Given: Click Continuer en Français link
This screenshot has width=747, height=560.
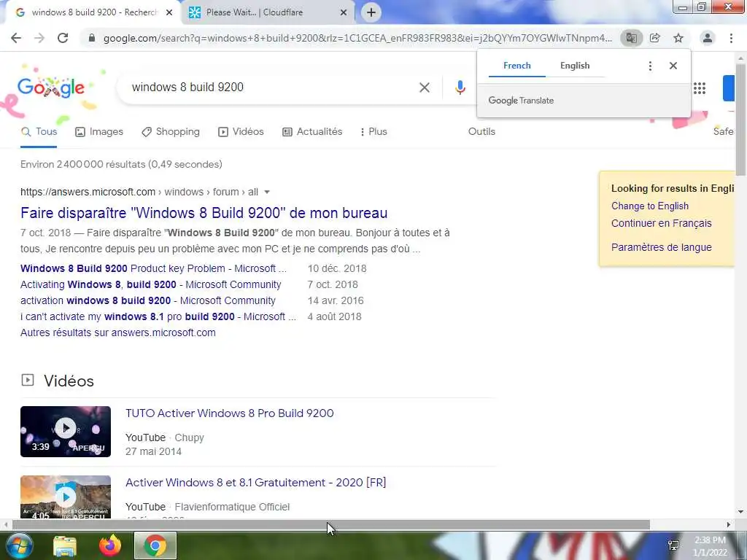Looking at the screenshot, I should [x=661, y=223].
